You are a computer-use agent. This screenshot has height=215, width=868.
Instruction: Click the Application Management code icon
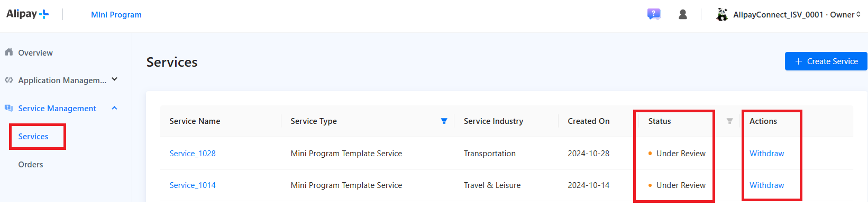point(9,80)
